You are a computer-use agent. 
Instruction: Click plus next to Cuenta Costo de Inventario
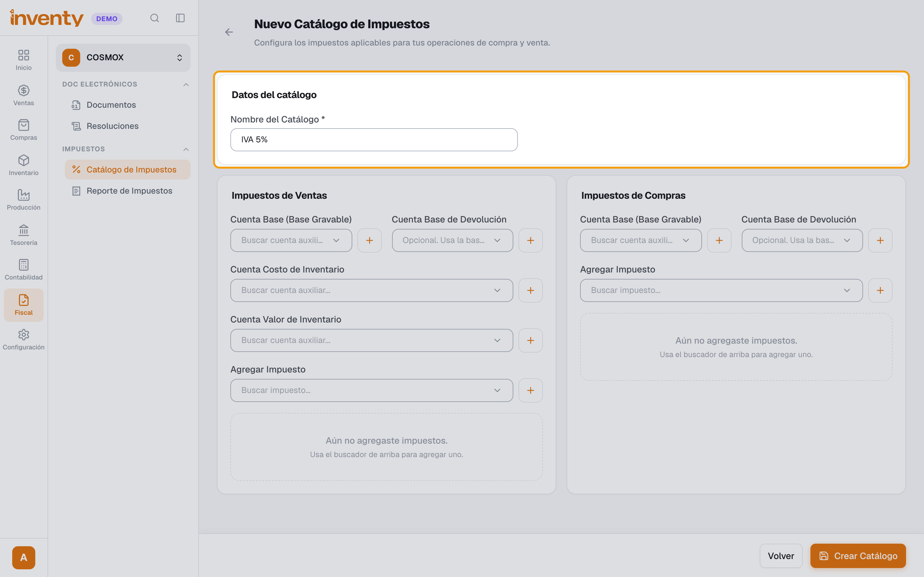coord(530,290)
